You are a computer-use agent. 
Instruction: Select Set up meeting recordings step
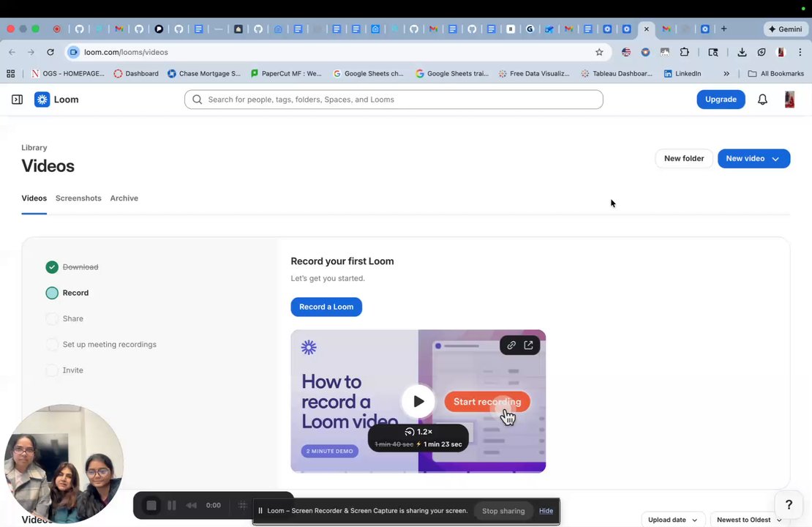(x=101, y=345)
